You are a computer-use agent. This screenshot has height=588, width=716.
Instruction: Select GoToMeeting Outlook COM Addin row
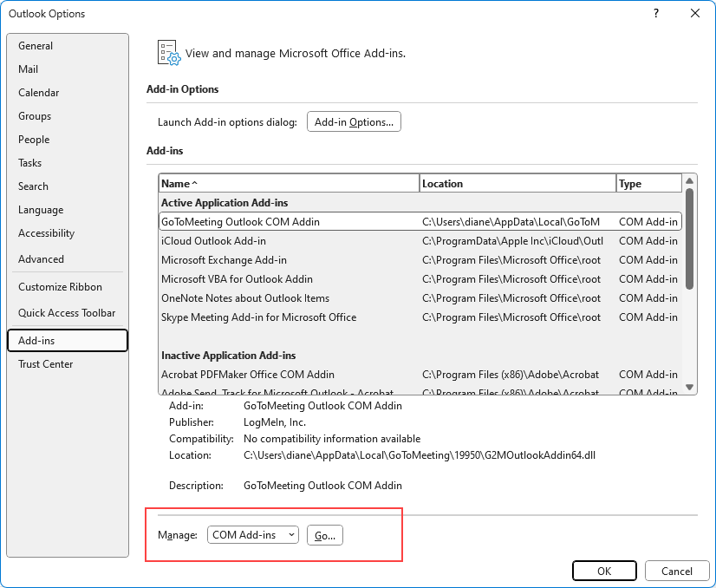[x=420, y=222]
